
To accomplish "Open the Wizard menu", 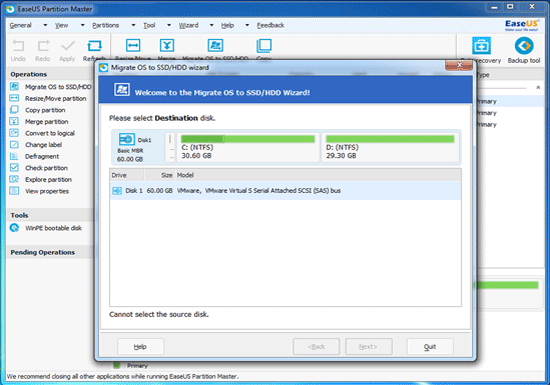I will click(189, 25).
